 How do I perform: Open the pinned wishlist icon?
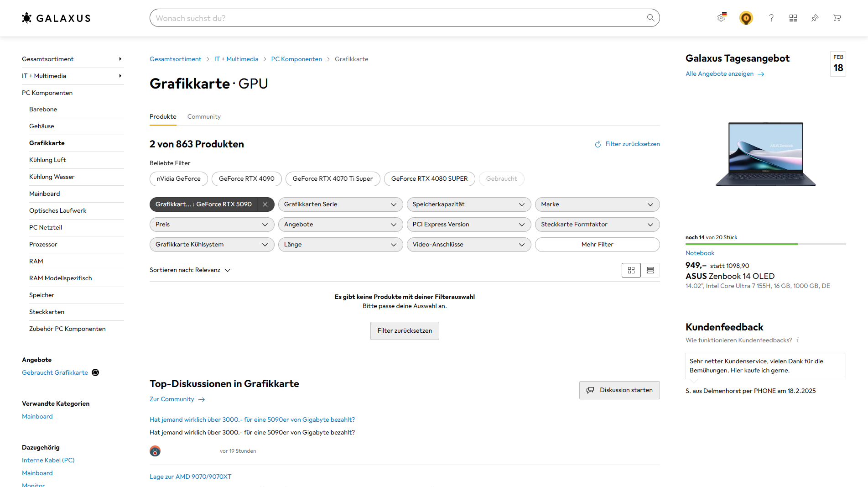(815, 18)
